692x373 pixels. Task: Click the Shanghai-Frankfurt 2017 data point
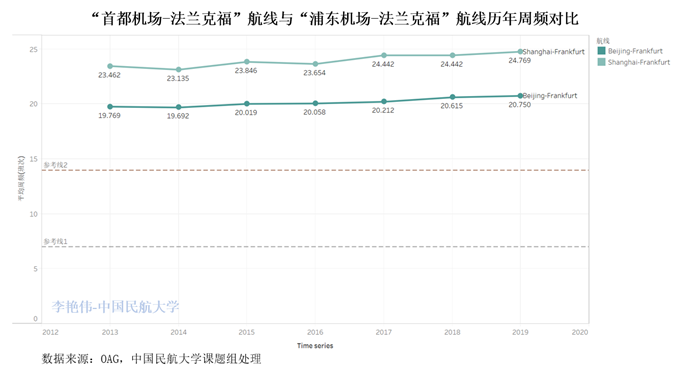(x=384, y=55)
